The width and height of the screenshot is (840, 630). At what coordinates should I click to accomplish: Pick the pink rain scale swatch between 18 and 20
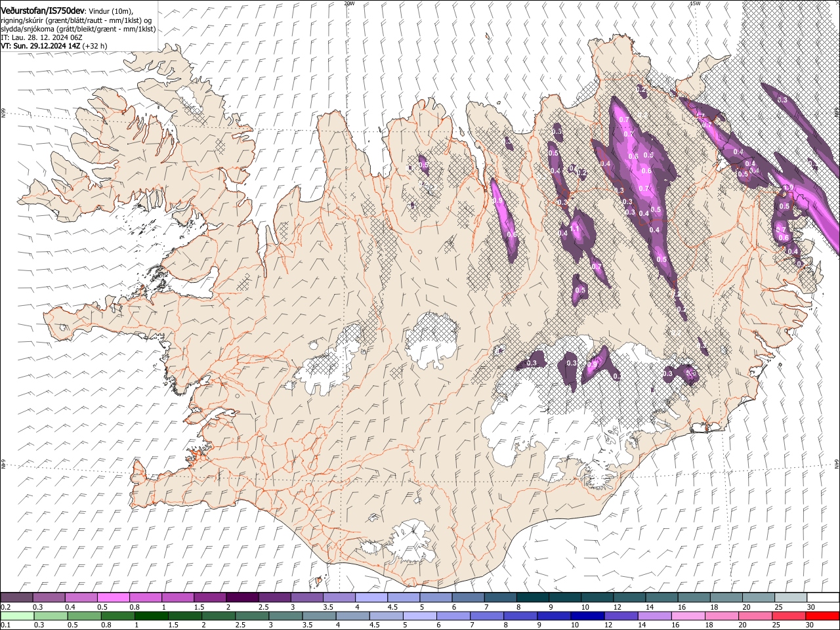pyautogui.click(x=723, y=616)
